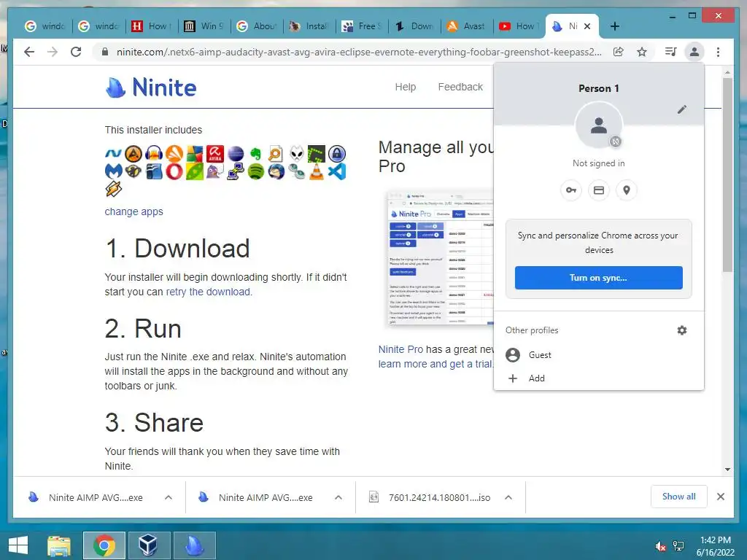Click the AIMP icon in installer list

133,154
